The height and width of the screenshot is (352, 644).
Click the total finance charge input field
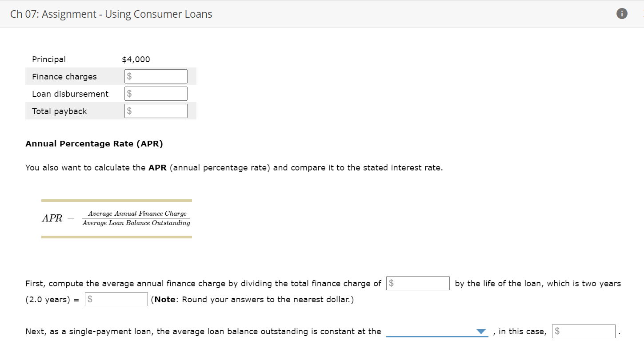click(418, 283)
